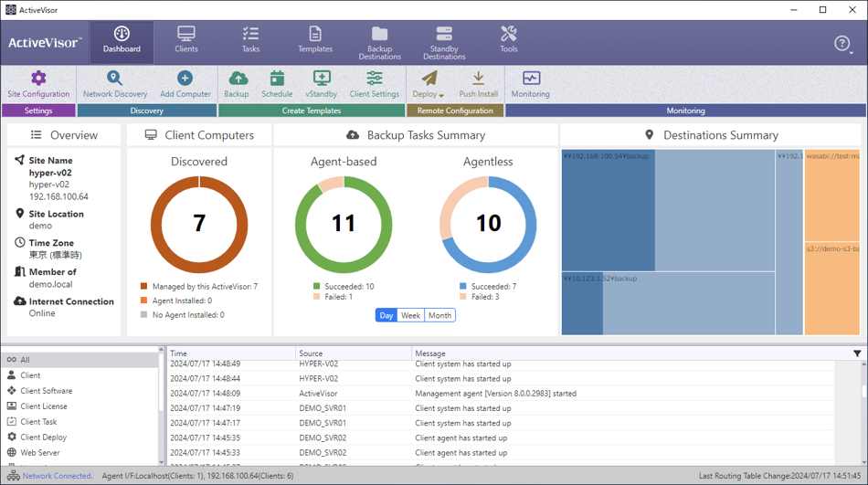868x485 pixels.
Task: Switch backup summary to Month
Action: [440, 316]
